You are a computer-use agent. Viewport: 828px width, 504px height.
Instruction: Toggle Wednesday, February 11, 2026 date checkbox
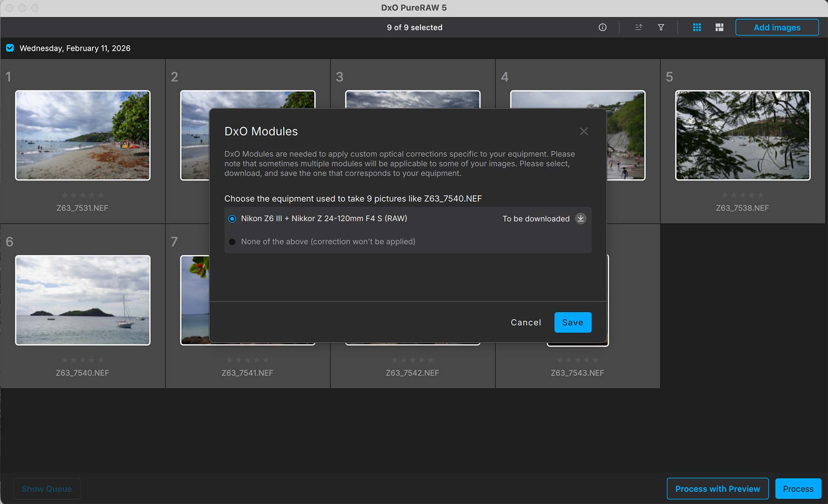pos(10,48)
